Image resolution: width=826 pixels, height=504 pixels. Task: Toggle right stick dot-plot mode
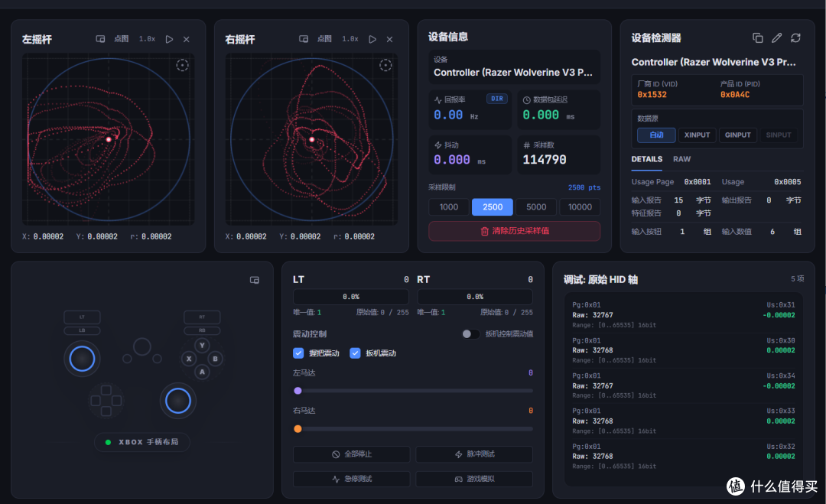(324, 39)
